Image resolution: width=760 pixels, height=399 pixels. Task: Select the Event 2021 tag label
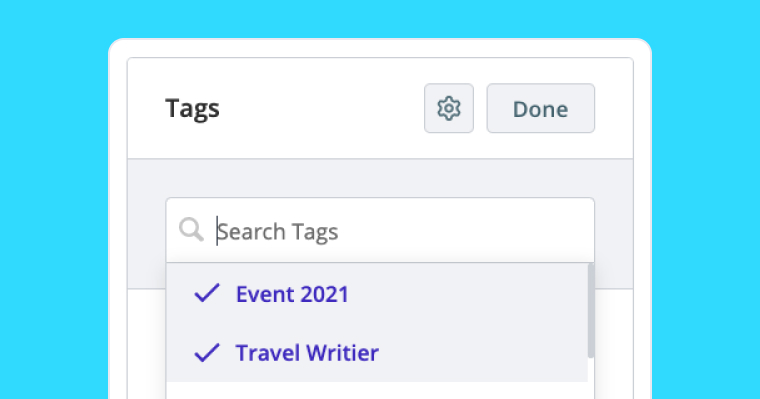pos(292,294)
